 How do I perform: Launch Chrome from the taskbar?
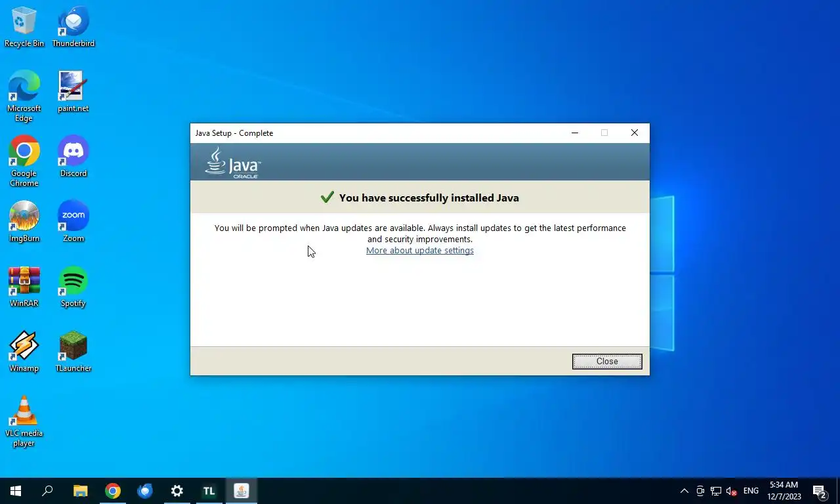coord(113,491)
